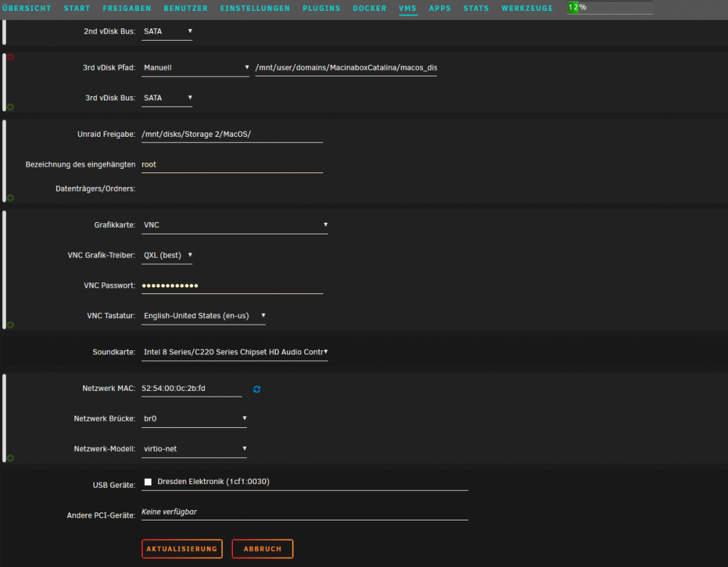
Task: Open the Grafikkarte VNC dropdown
Action: coord(234,225)
